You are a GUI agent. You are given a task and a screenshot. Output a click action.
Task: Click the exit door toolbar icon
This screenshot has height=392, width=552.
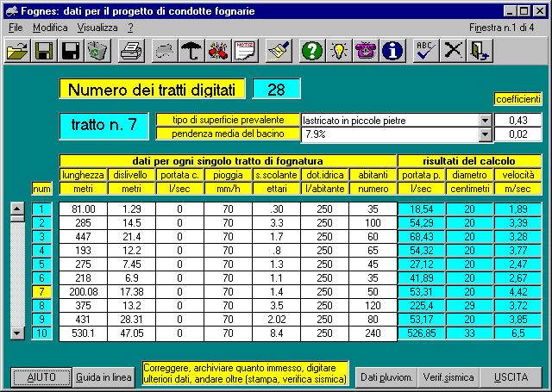(x=479, y=52)
